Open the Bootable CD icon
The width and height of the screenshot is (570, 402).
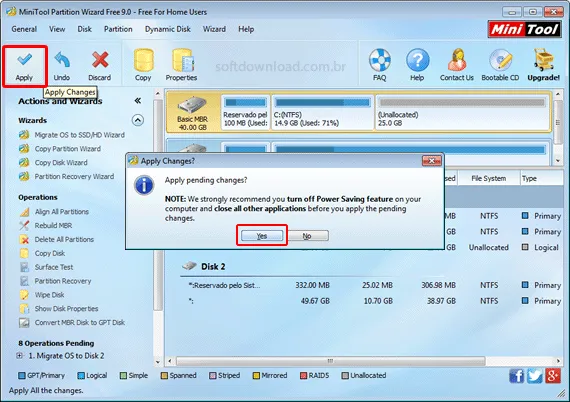tap(500, 65)
